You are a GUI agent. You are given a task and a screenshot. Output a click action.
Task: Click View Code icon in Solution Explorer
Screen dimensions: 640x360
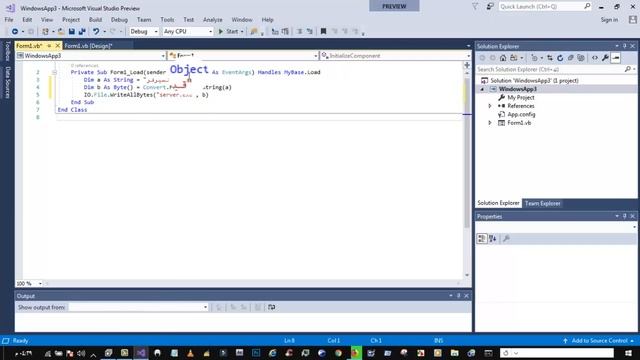pyautogui.click(x=595, y=58)
